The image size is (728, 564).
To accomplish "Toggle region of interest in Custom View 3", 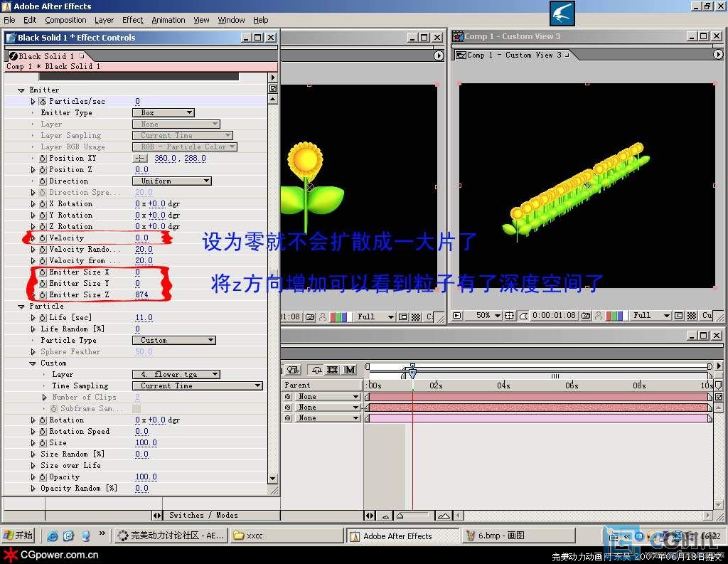I will 679,316.
